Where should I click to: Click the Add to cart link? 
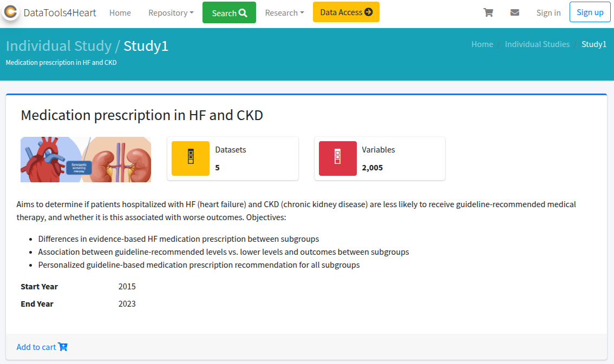(36, 347)
